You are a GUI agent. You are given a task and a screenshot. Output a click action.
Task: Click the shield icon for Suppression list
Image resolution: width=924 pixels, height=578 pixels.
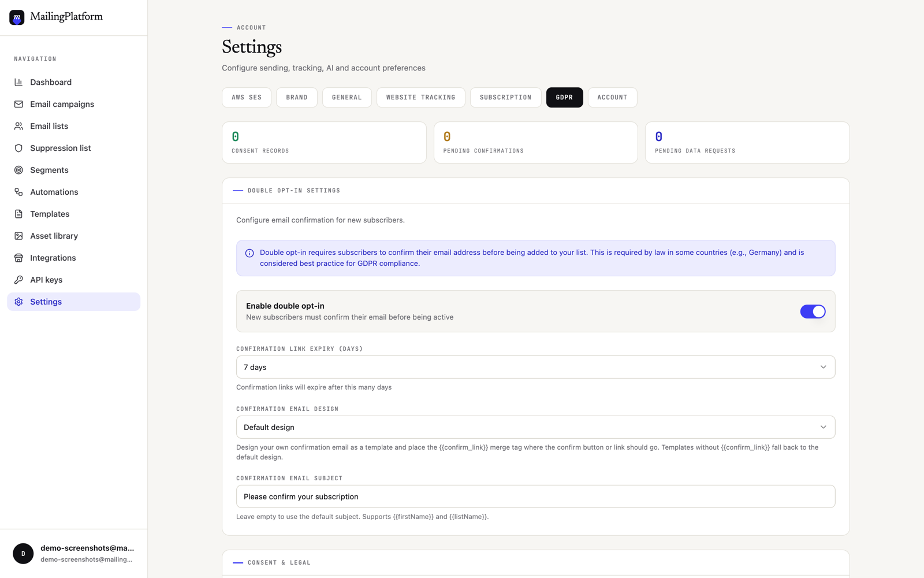(18, 148)
